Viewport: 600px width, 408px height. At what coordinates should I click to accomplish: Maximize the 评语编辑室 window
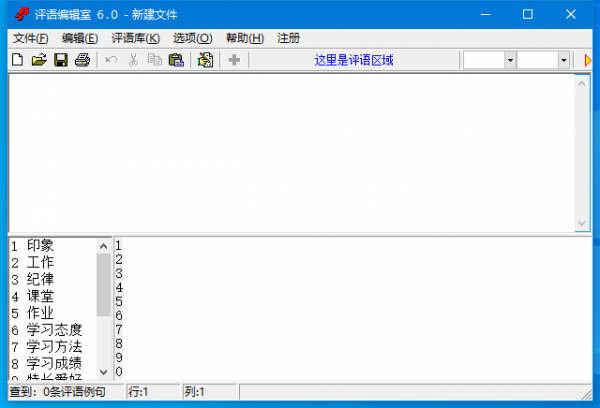528,15
